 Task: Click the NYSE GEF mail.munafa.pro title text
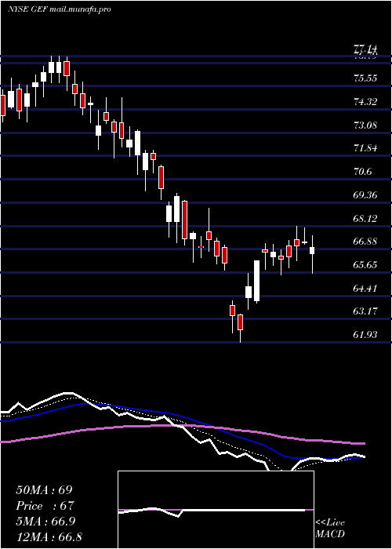point(59,9)
